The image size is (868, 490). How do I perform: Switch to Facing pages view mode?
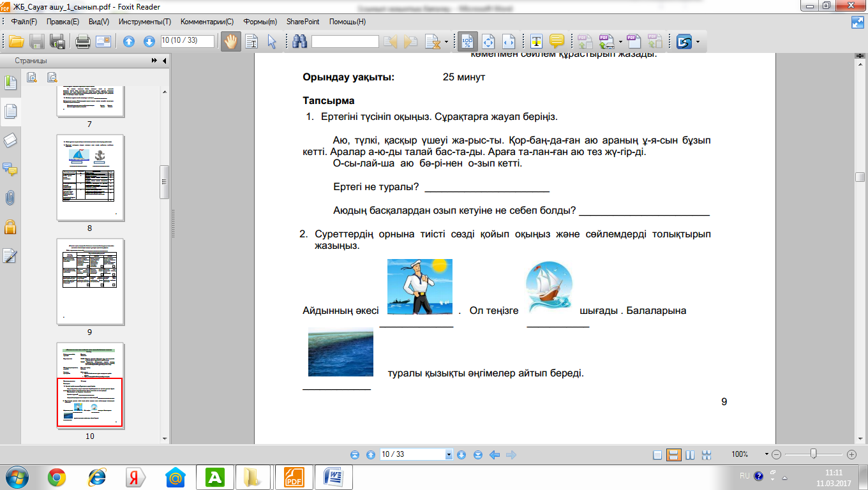click(690, 455)
